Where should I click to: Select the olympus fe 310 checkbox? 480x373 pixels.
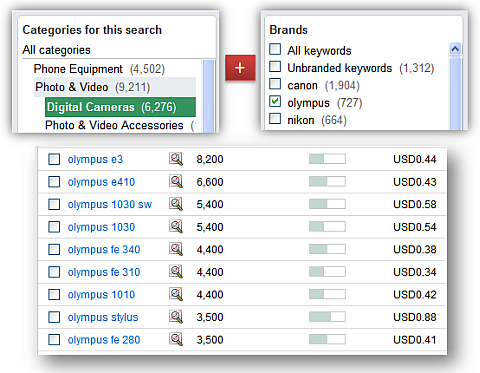click(x=54, y=272)
